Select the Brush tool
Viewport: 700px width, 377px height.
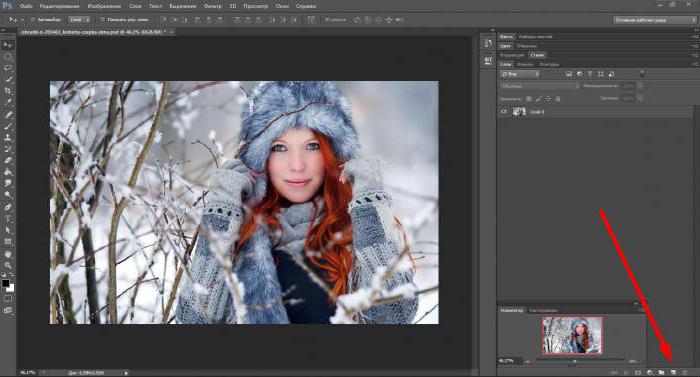tap(8, 126)
